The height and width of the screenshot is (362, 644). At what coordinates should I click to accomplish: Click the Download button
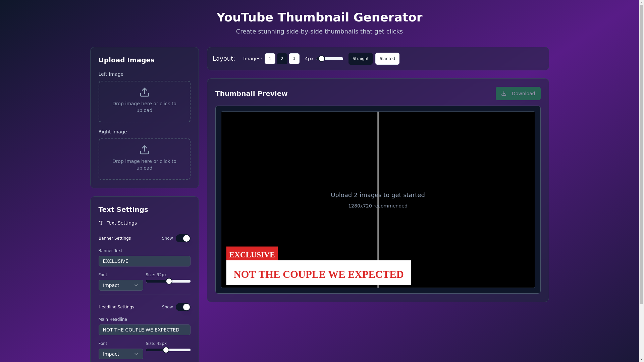coord(518,94)
